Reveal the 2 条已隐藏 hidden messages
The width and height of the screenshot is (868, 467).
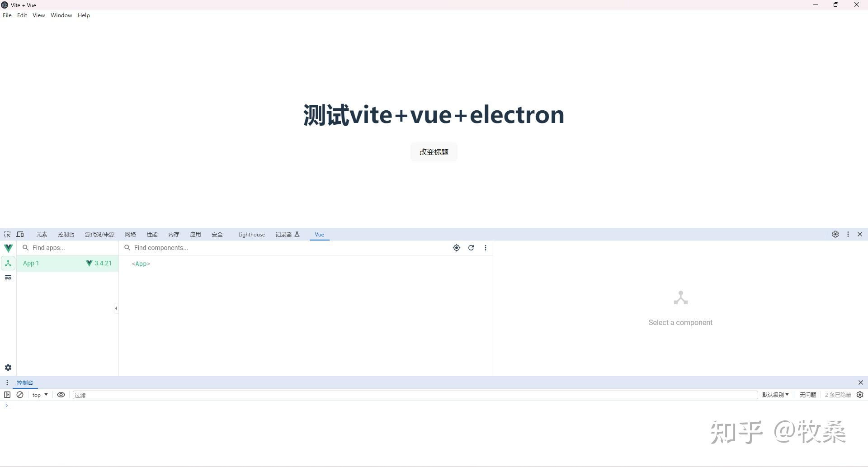[x=837, y=395]
